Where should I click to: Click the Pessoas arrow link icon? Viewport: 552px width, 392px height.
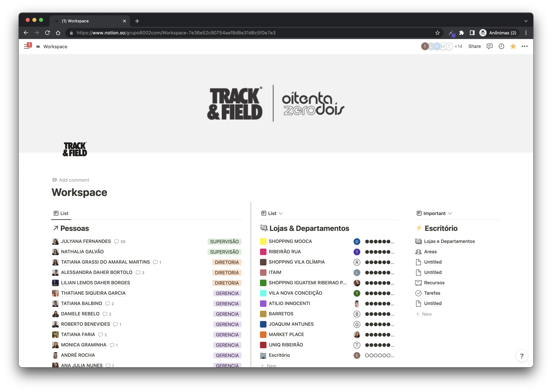(x=56, y=228)
